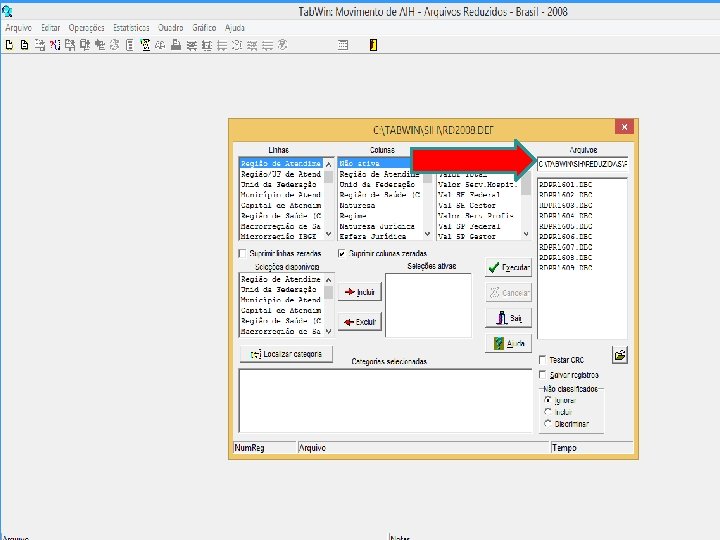
Task: Click the down arrow of the increment list scrollbar
Action: tap(526, 234)
